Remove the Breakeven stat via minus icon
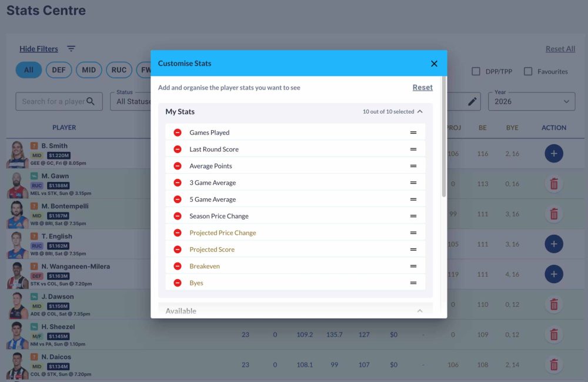 pos(178,266)
